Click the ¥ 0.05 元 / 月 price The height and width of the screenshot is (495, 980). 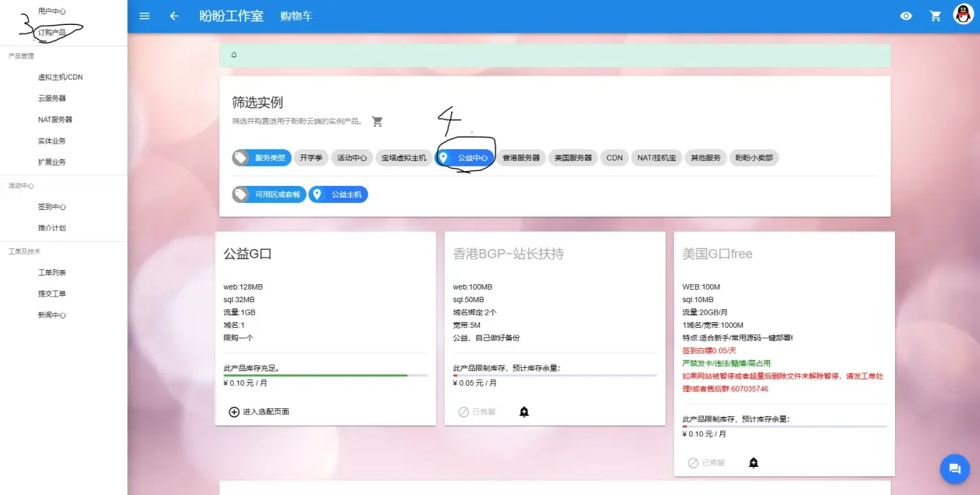(475, 383)
